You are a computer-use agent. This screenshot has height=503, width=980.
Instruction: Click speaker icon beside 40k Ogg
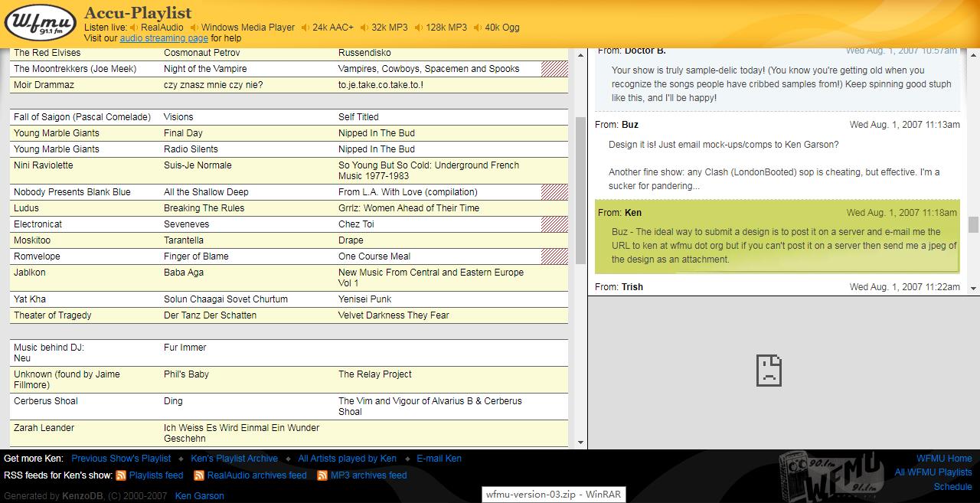477,28
